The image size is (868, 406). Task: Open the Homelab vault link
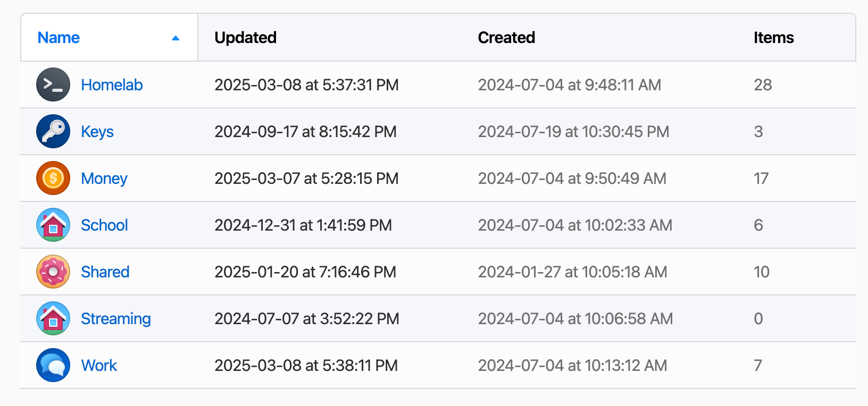(112, 85)
